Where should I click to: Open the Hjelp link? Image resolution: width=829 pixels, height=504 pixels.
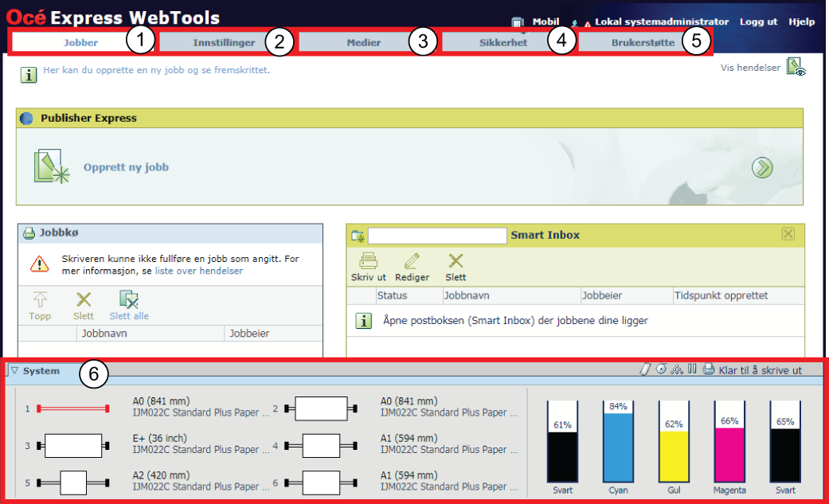801,21
